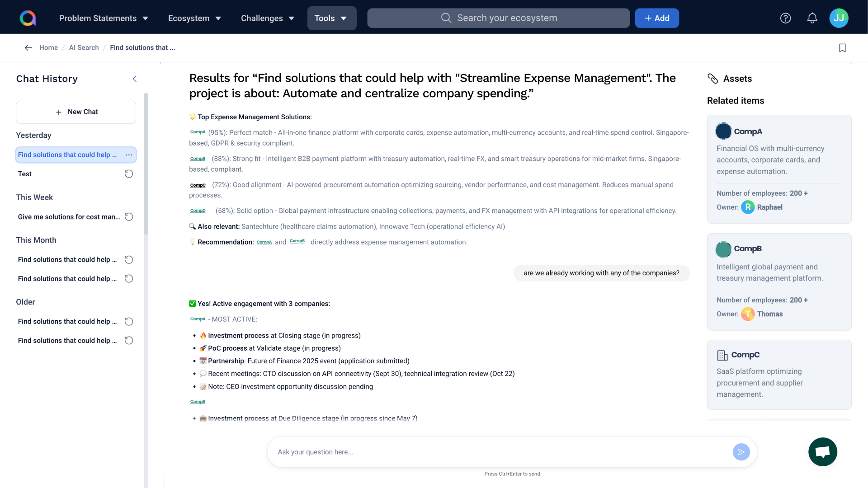Collapse the Chat History panel

click(x=134, y=79)
